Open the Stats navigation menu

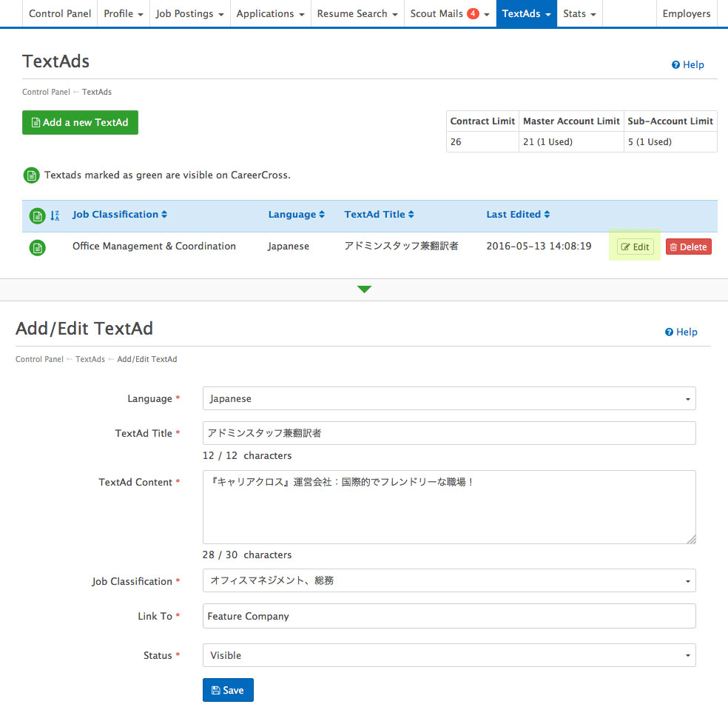(x=579, y=14)
